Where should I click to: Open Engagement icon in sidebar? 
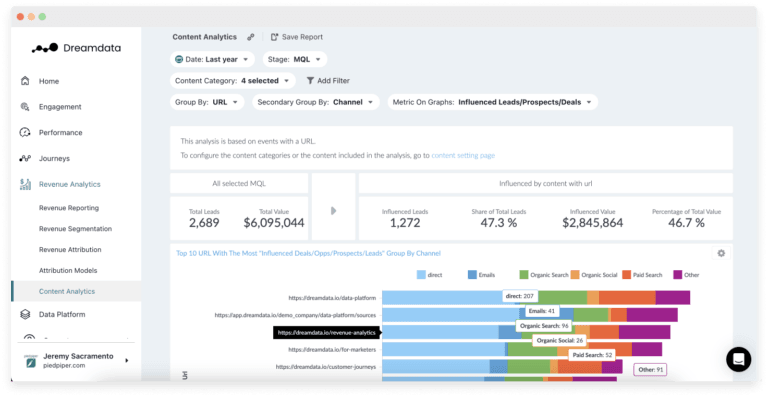pyautogui.click(x=25, y=107)
